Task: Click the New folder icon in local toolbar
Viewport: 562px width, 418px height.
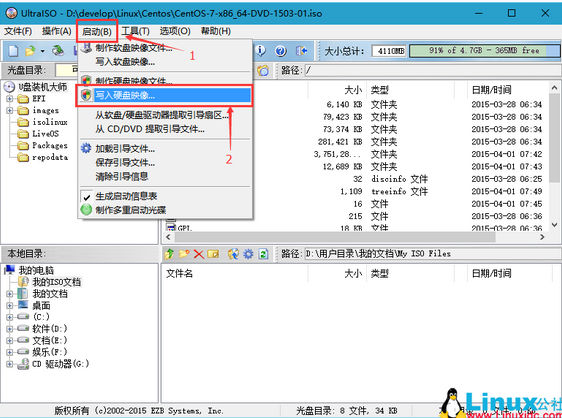Action: [x=184, y=254]
